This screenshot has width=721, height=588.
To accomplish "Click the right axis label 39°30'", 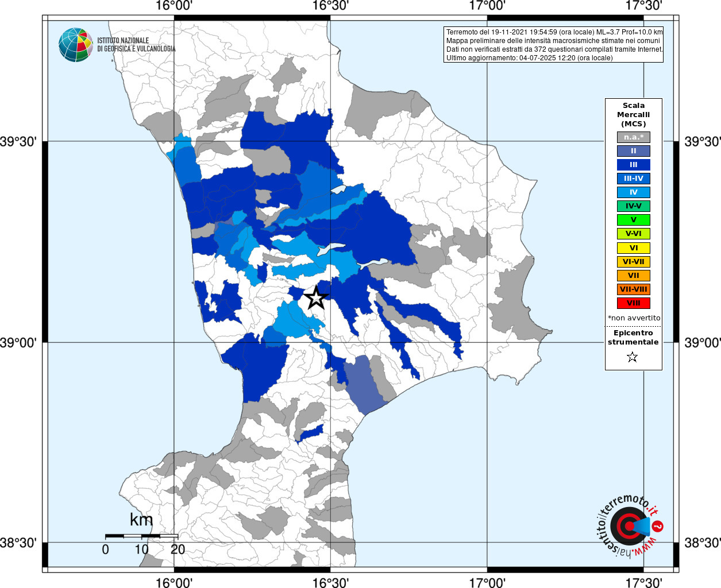I will (x=702, y=141).
